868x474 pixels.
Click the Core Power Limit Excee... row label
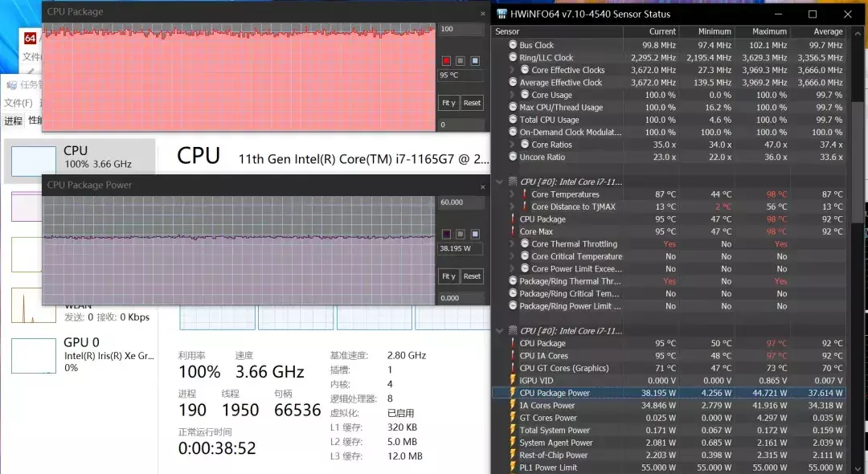point(576,269)
